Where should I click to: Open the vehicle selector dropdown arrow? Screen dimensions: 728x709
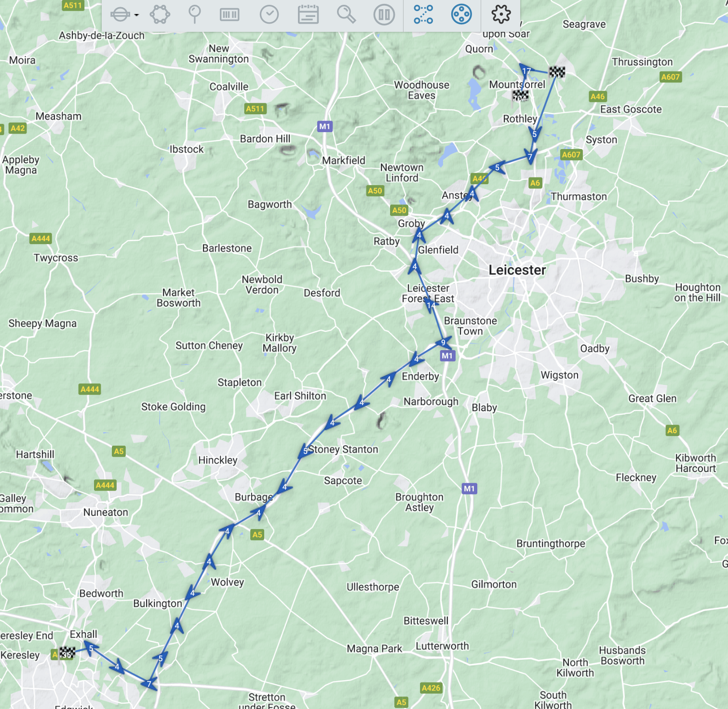(x=136, y=15)
